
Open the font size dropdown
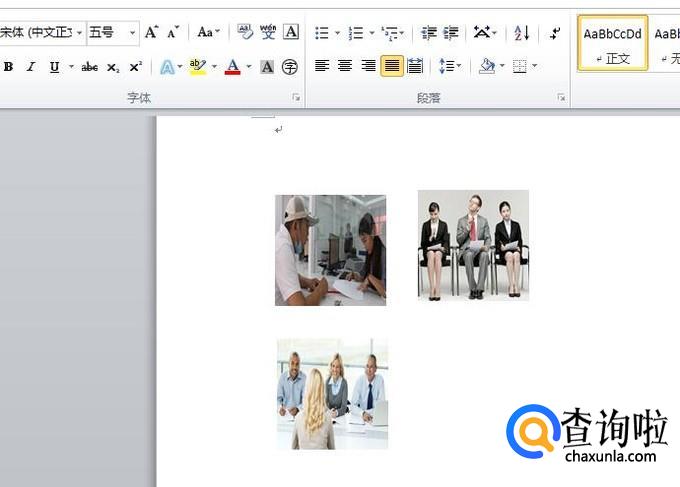click(x=132, y=33)
